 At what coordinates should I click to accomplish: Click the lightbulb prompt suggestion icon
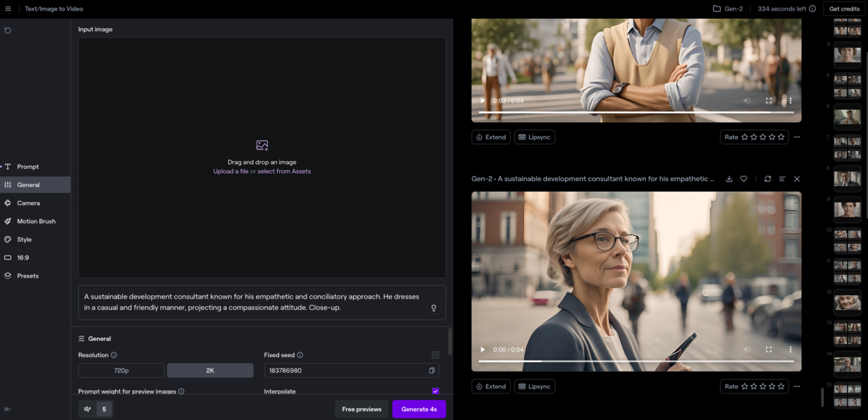[433, 308]
